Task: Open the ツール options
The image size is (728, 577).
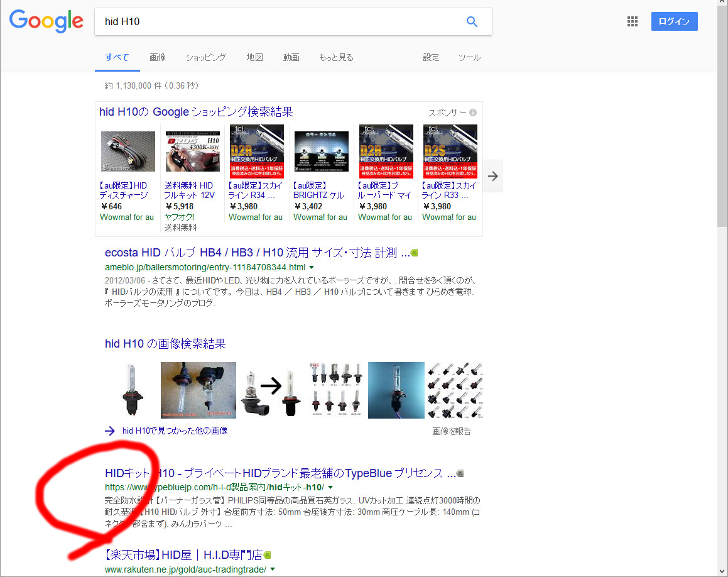Action: pyautogui.click(x=469, y=57)
